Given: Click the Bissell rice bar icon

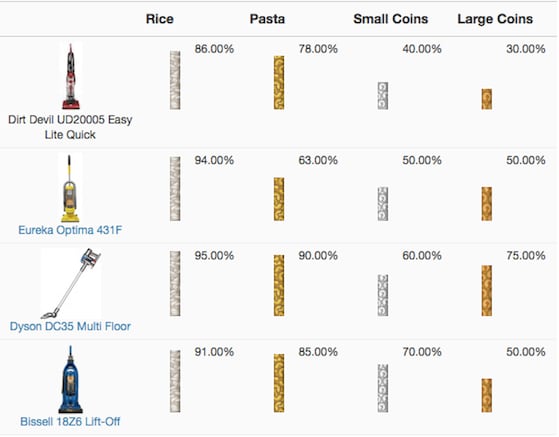Looking at the screenshot, I should pos(175,381).
